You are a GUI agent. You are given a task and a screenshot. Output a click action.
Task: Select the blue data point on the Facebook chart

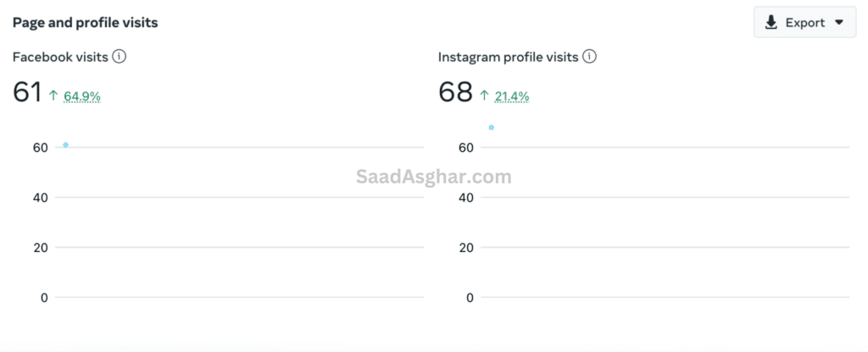click(x=65, y=145)
